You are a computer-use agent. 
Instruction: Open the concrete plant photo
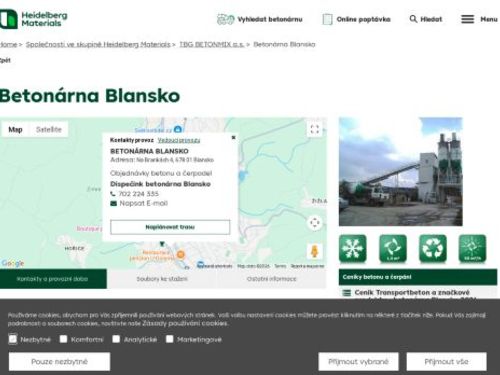click(x=401, y=172)
